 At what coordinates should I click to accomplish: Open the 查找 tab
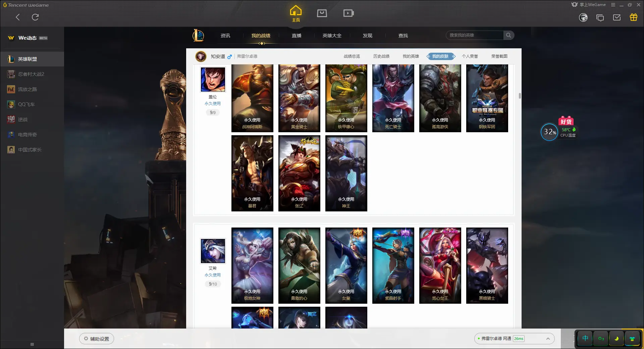(x=403, y=36)
